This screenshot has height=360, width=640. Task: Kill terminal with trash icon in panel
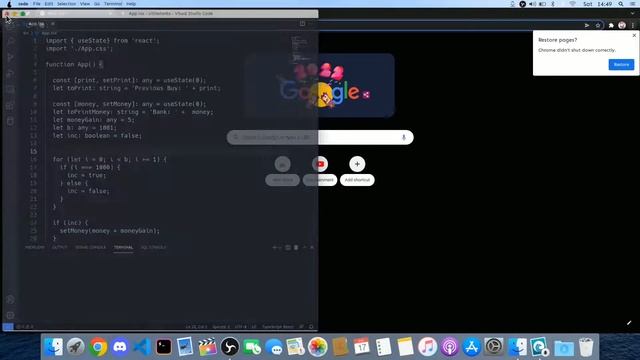[x=296, y=247]
